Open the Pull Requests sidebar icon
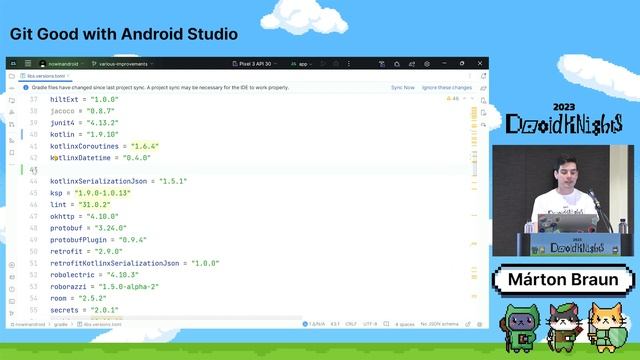640x360 pixels. tap(12, 124)
